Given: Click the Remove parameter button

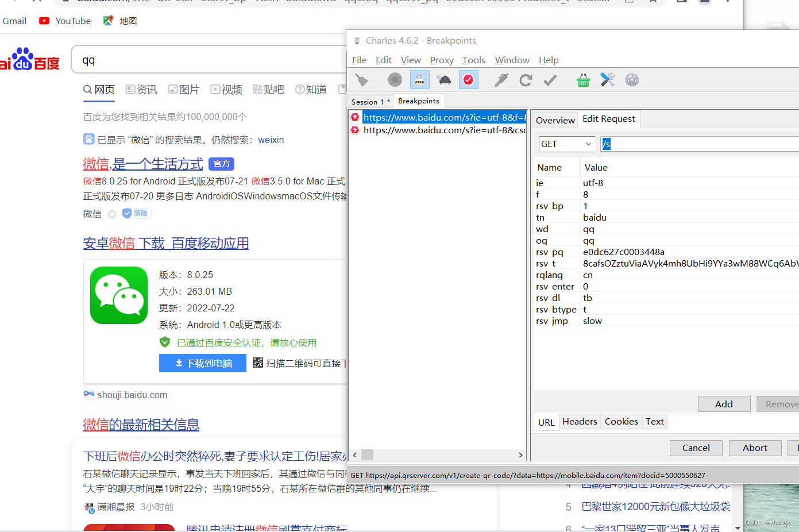Looking at the screenshot, I should [x=778, y=404].
